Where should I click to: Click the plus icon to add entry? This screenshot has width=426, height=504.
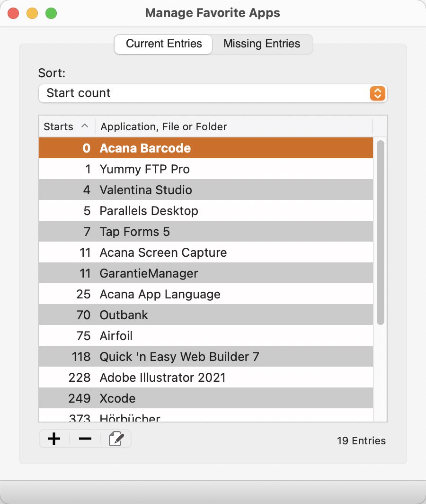point(54,439)
